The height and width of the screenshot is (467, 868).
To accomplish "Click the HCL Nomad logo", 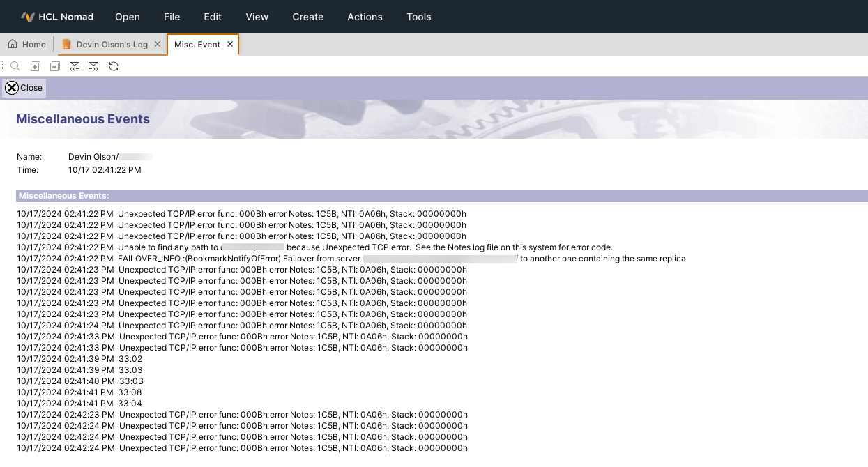I will click(57, 17).
